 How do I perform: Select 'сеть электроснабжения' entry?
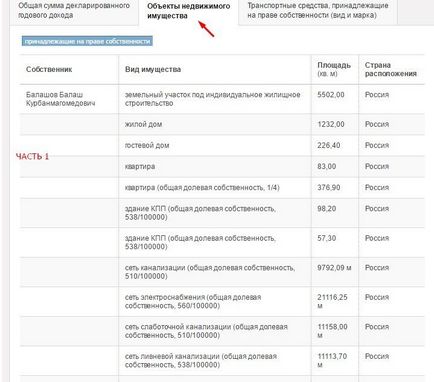coord(193,301)
